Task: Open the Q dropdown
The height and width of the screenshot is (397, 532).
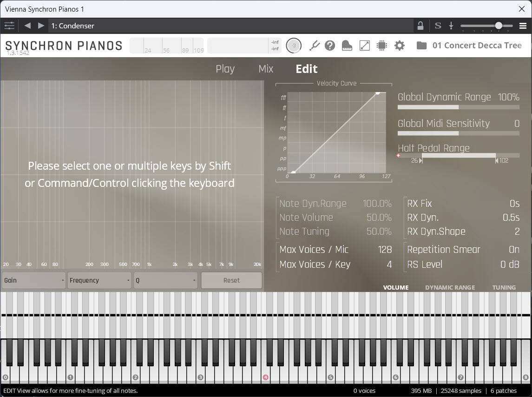Action: pos(165,280)
